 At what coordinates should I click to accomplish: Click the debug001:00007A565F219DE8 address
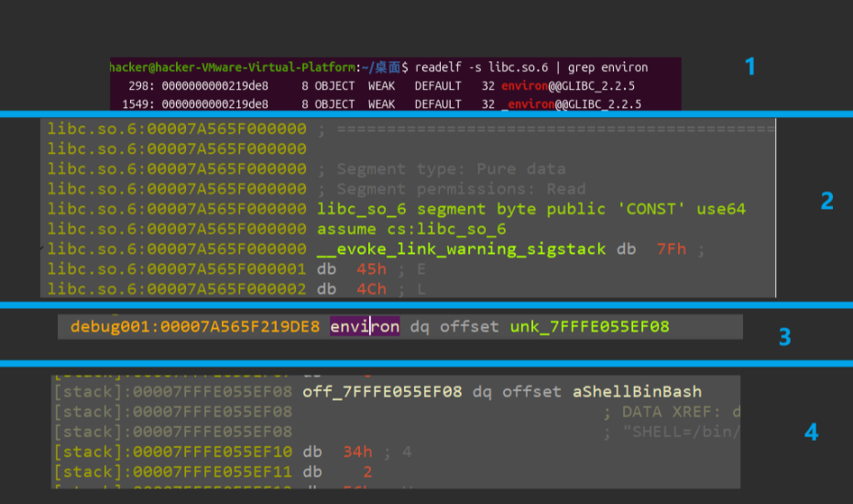point(195,326)
